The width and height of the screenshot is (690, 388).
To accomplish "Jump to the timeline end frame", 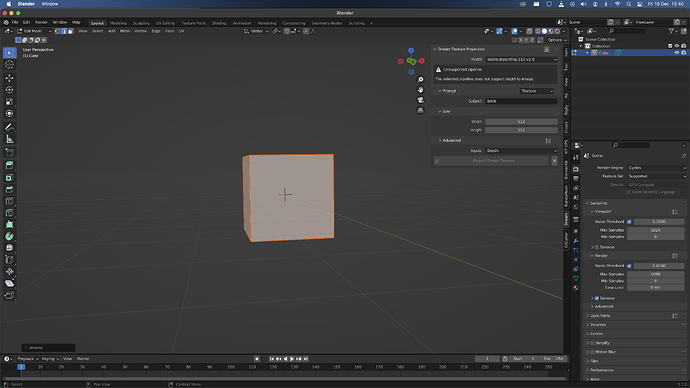I will [306, 359].
